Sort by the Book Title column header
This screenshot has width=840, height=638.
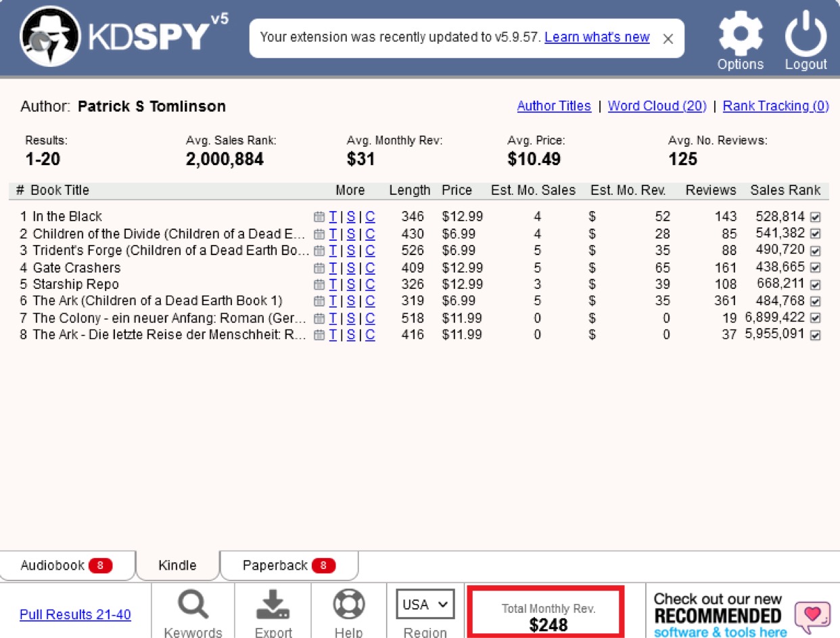[x=60, y=191]
